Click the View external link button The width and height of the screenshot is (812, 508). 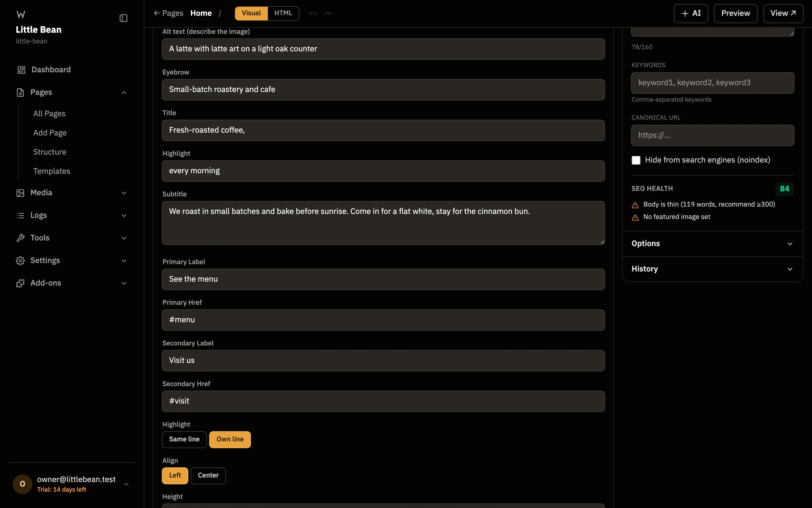click(783, 14)
